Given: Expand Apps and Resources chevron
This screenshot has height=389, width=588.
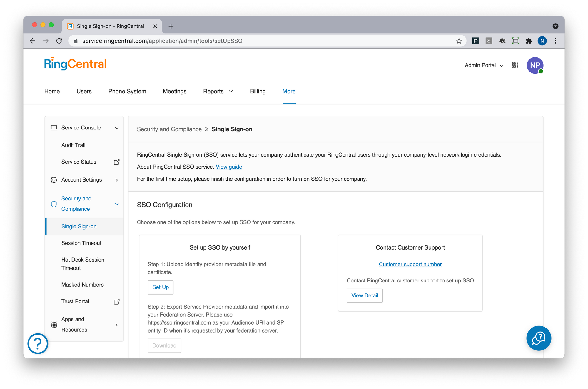Looking at the screenshot, I should 117,325.
